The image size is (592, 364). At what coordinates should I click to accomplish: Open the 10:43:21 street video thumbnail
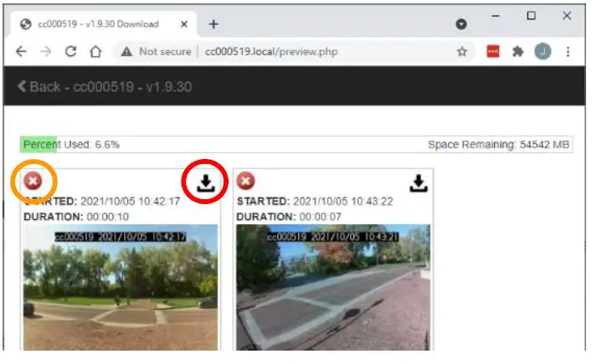click(x=333, y=287)
